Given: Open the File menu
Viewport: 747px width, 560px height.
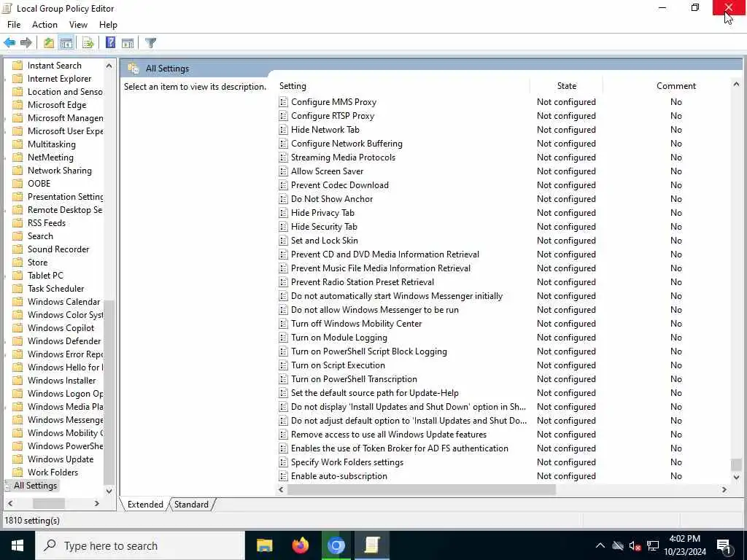Looking at the screenshot, I should [x=14, y=25].
